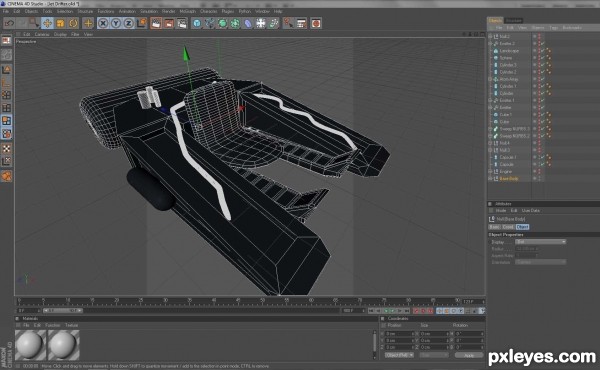Select the second material preview sphere
The width and height of the screenshot is (600, 370).
64,345
